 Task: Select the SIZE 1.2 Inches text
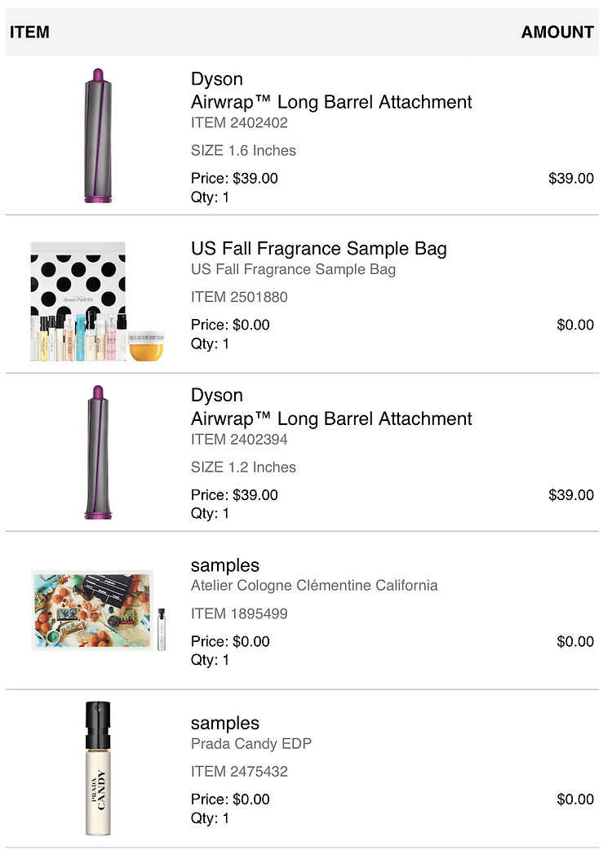coord(243,467)
